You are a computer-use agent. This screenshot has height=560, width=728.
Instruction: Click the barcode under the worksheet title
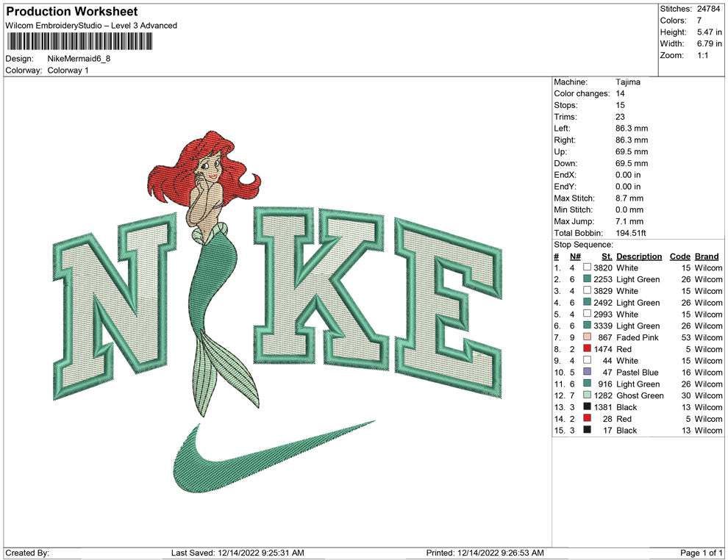pyautogui.click(x=79, y=41)
